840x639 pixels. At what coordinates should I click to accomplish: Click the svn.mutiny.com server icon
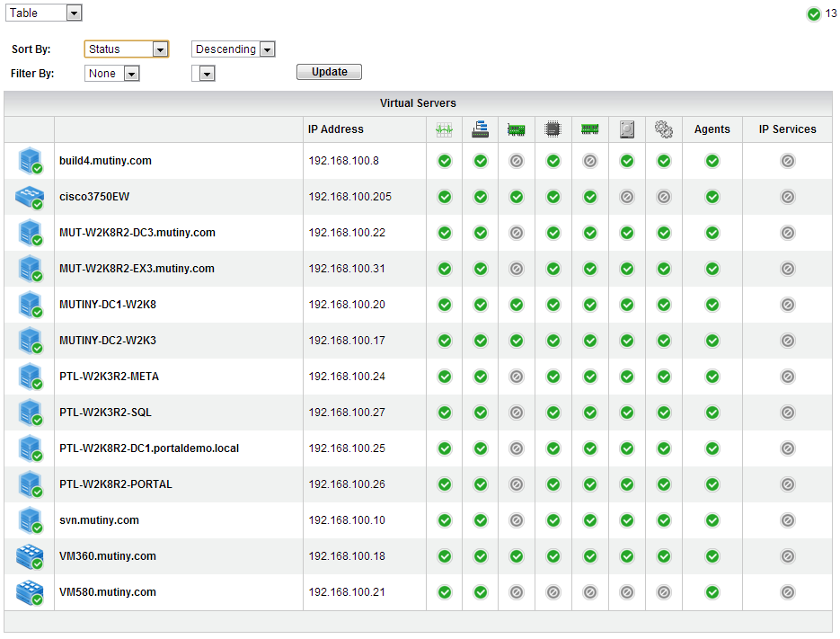tap(30, 520)
